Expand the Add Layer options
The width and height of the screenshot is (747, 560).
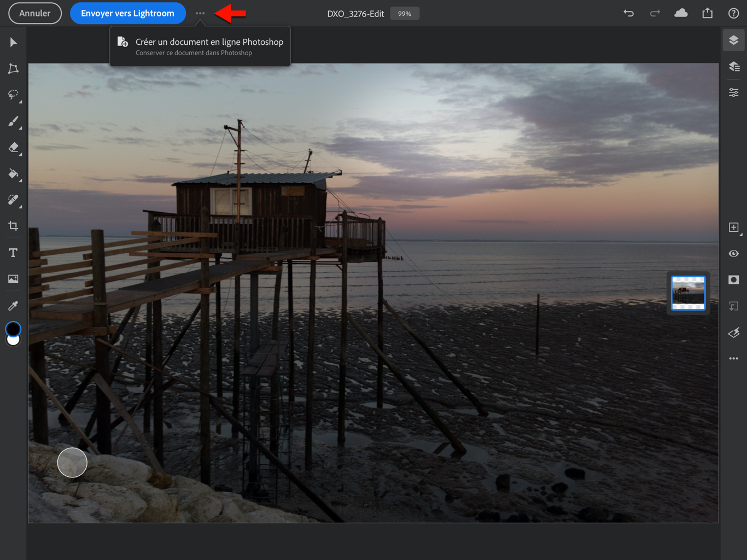[733, 227]
